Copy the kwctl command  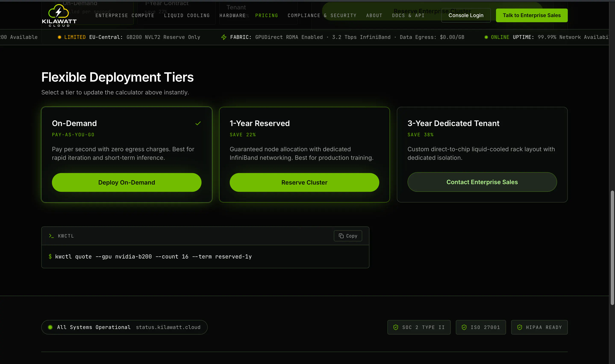(x=348, y=236)
